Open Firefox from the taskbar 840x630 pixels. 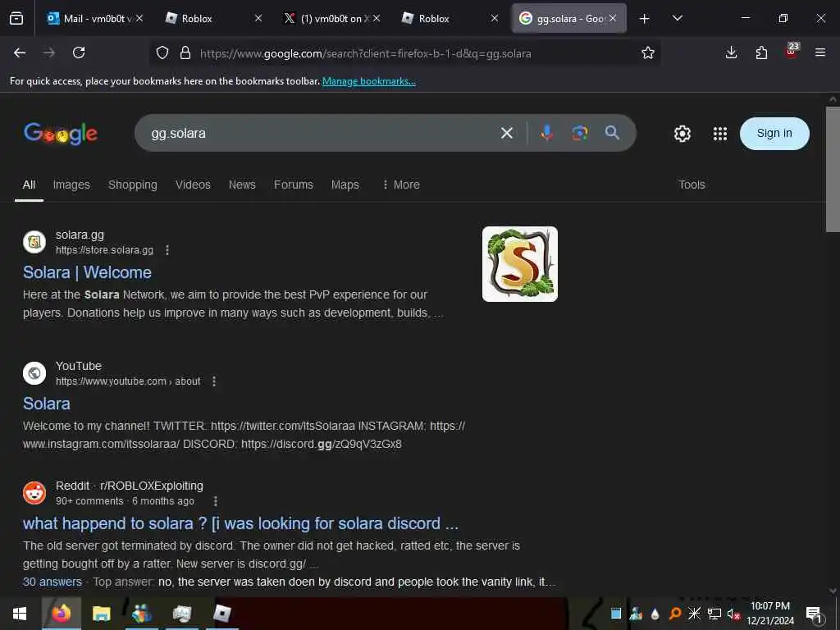pos(61,614)
